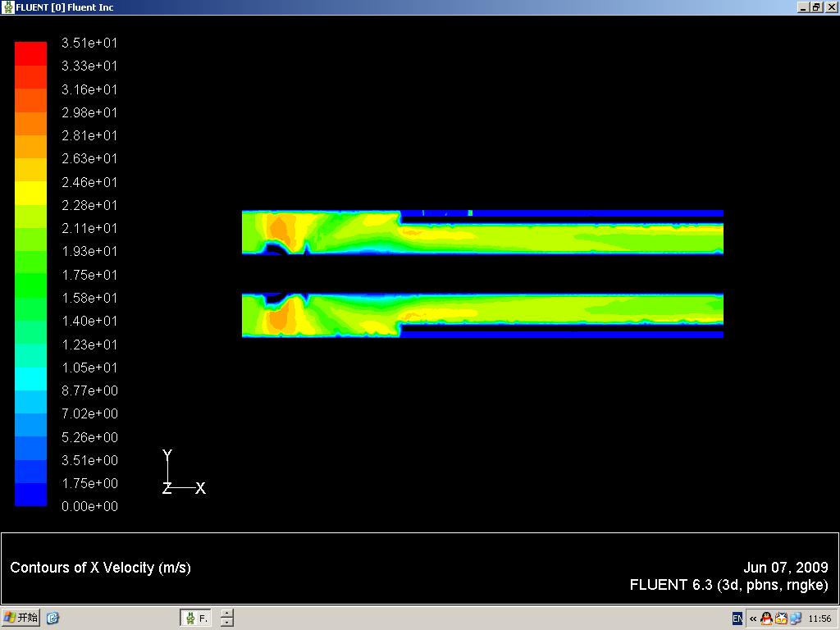Click the Internet Explorer quick launch icon
Screen dimensions: 840x630
pos(52,619)
